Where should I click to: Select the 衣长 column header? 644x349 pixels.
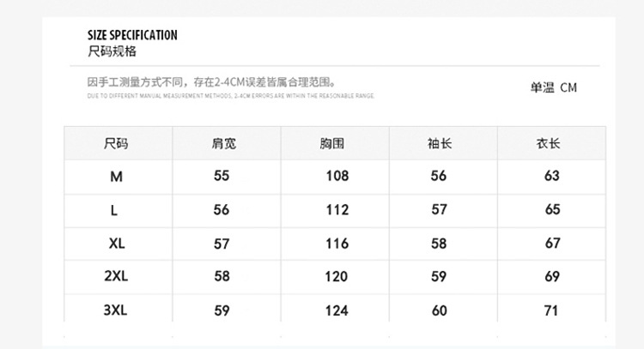[x=548, y=143]
